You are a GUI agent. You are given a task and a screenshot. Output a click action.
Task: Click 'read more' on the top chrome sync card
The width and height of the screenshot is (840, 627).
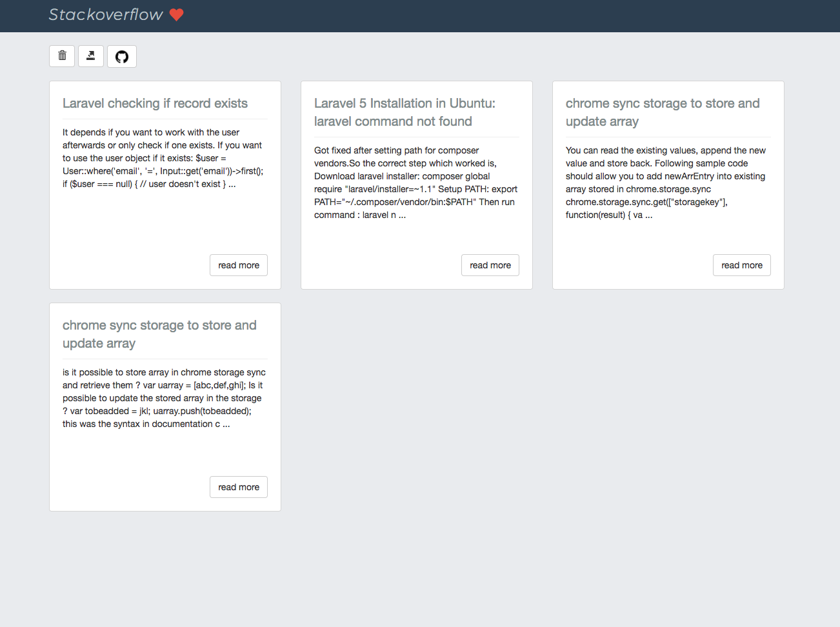click(741, 264)
